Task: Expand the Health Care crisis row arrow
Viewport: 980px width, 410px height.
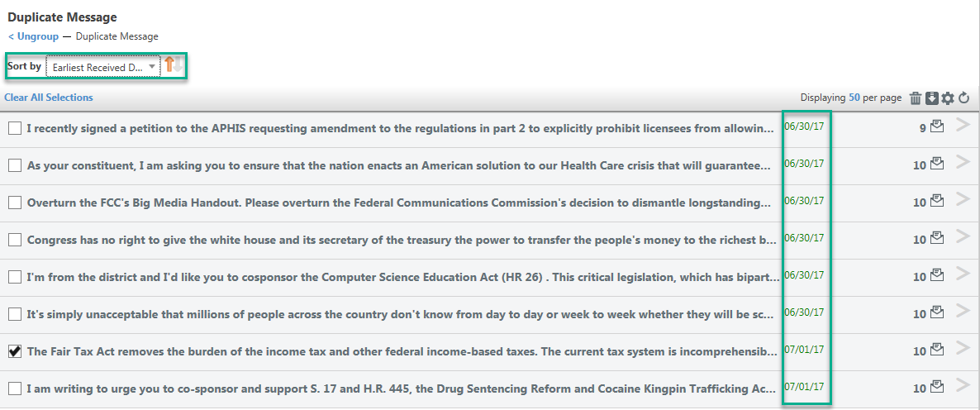Action: pyautogui.click(x=963, y=163)
